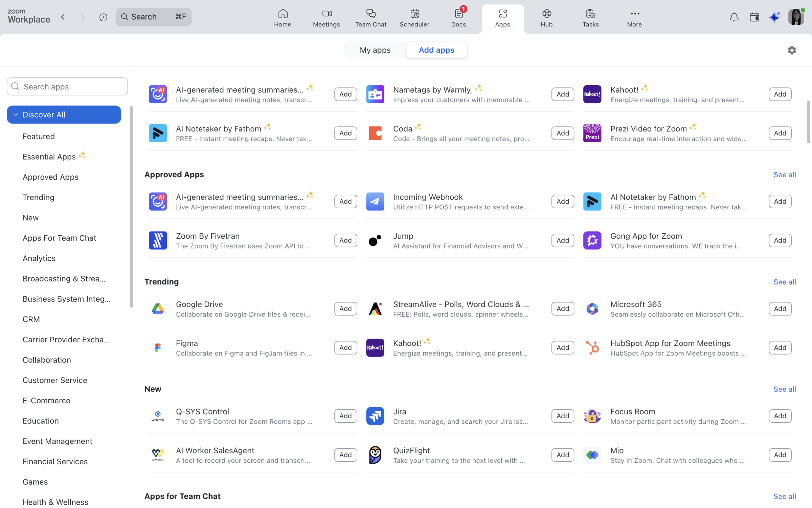812x508 pixels.
Task: Click the Search apps input field
Action: [67, 86]
